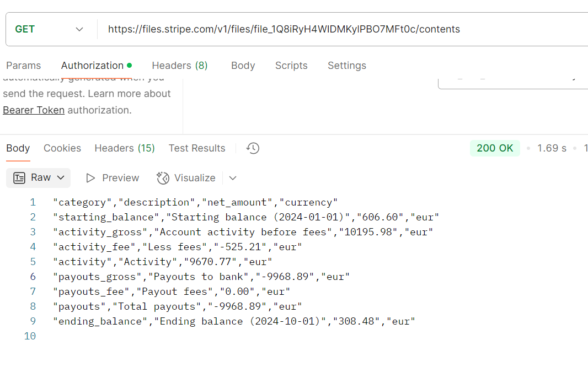
Task: Expand the Raw format dropdown
Action: coord(39,178)
